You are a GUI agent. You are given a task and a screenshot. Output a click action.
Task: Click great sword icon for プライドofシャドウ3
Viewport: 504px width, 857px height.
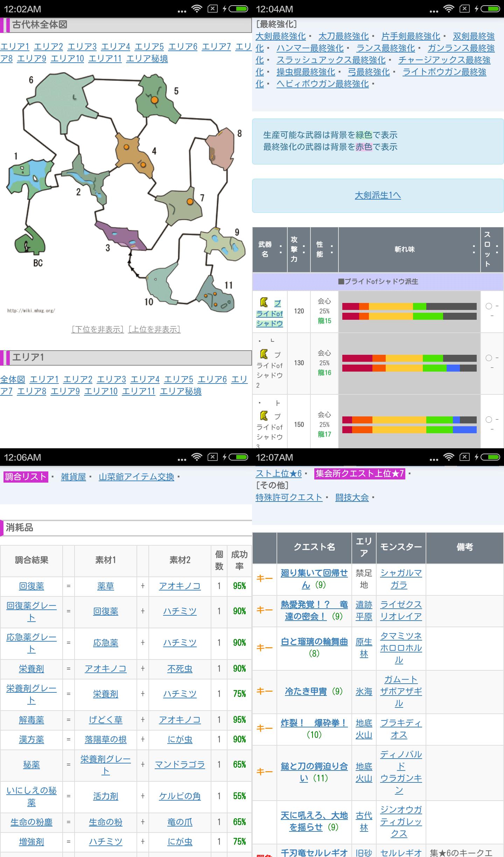click(264, 415)
